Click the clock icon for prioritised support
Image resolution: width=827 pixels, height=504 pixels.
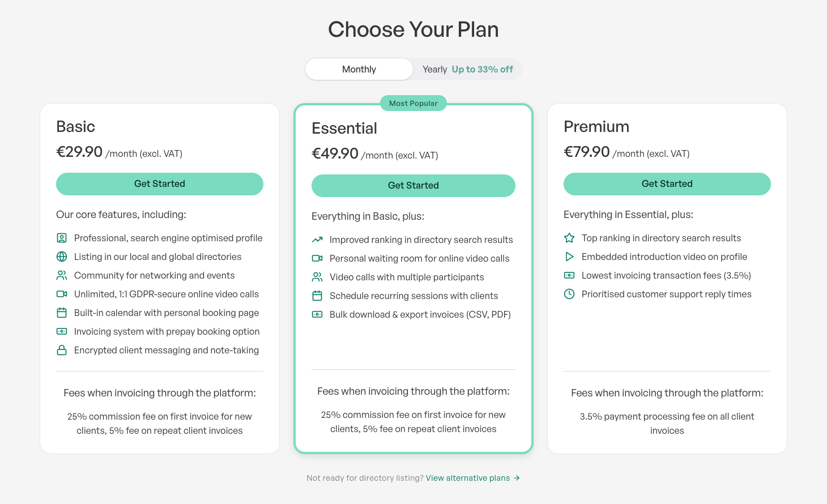[x=569, y=294]
